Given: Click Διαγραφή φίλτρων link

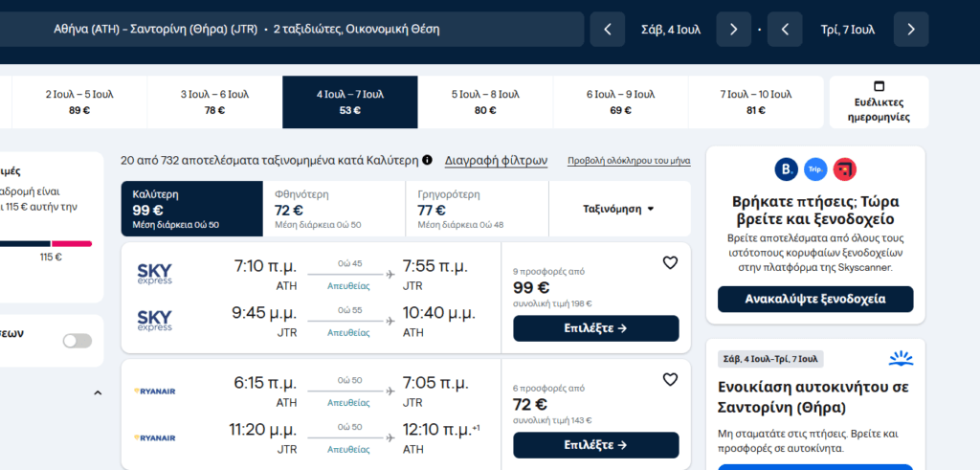Looking at the screenshot, I should (x=496, y=160).
